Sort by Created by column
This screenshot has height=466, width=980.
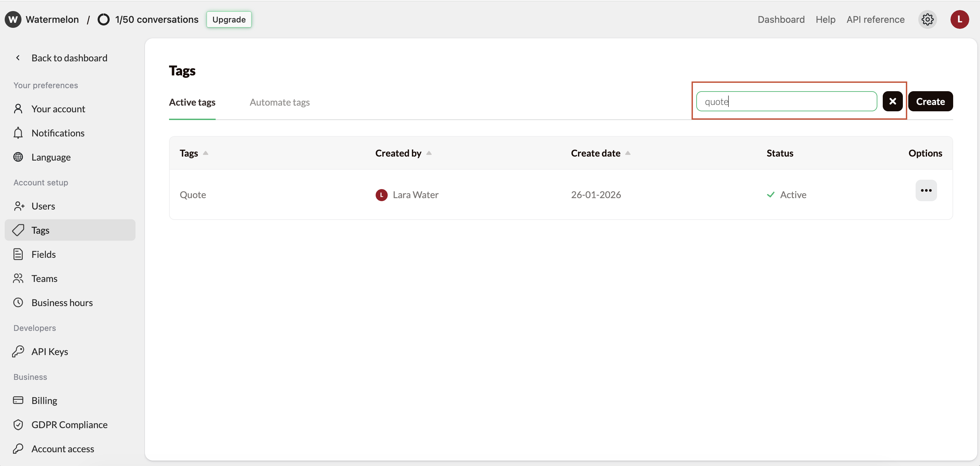[x=429, y=153]
